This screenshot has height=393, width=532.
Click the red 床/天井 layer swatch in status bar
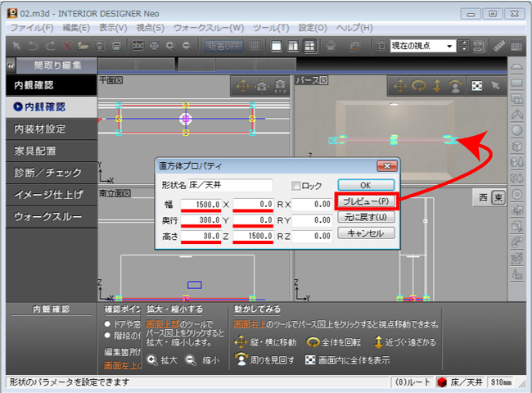446,382
